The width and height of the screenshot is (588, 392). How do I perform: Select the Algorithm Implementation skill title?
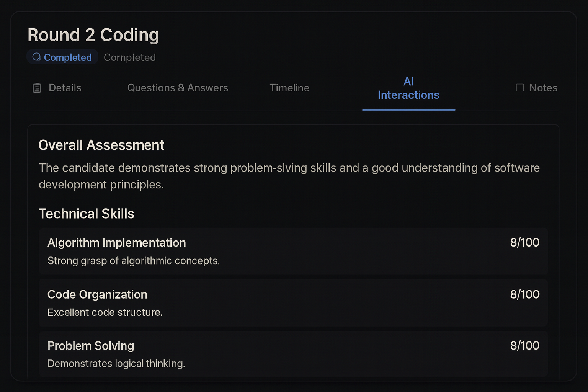pyautogui.click(x=117, y=243)
